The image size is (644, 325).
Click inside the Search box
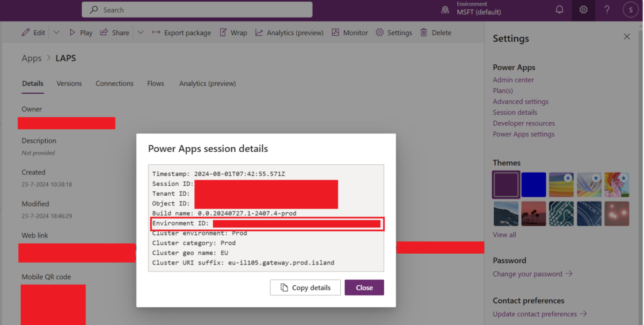[197, 10]
